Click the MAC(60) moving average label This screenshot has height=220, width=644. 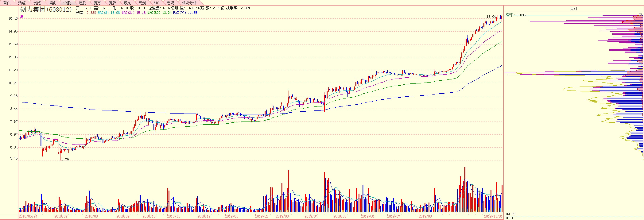click(154, 13)
